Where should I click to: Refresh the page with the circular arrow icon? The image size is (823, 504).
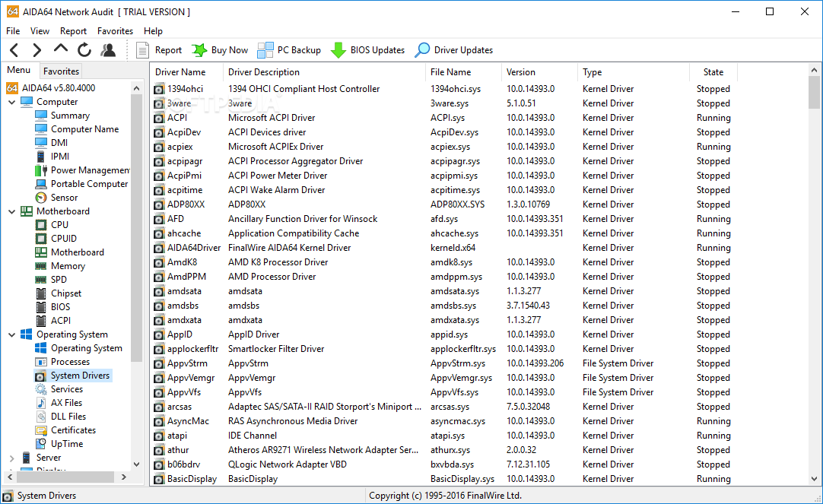[x=84, y=50]
